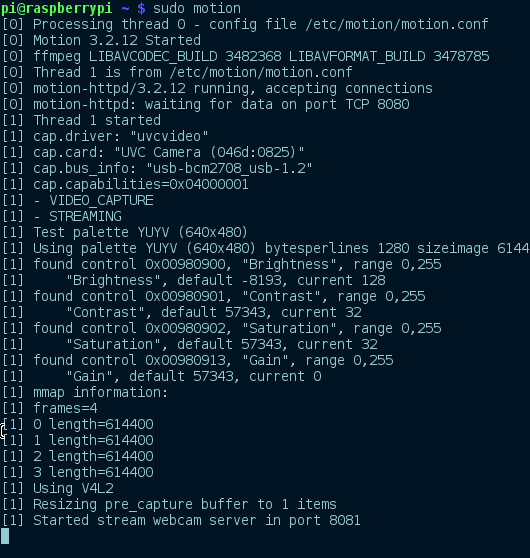
Task: Click the LIBAVCODEC_BUILD 3482368 text
Action: [185, 57]
